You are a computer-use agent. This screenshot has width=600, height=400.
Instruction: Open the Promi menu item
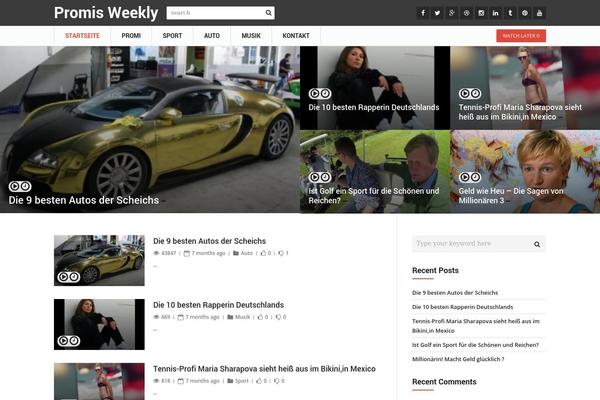131,36
